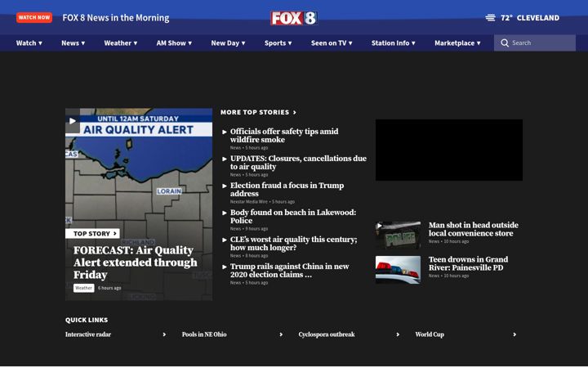Click the Weather category tag
The width and height of the screenshot is (588, 368).
tap(83, 288)
